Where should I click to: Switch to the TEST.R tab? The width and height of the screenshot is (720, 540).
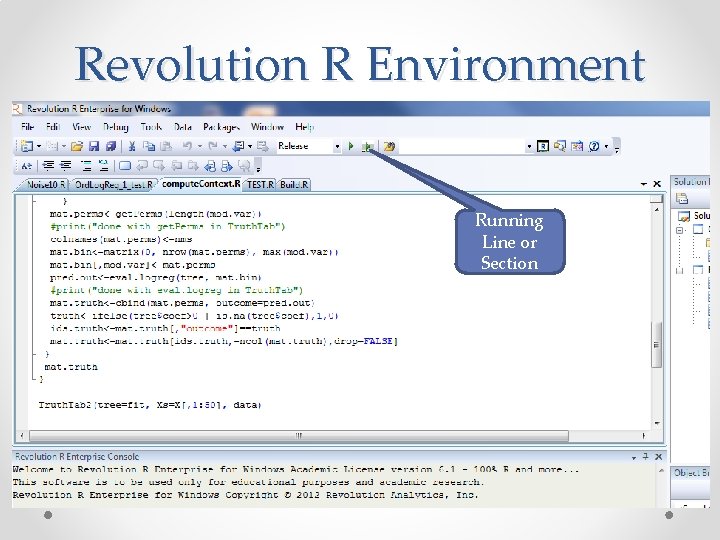tap(260, 185)
